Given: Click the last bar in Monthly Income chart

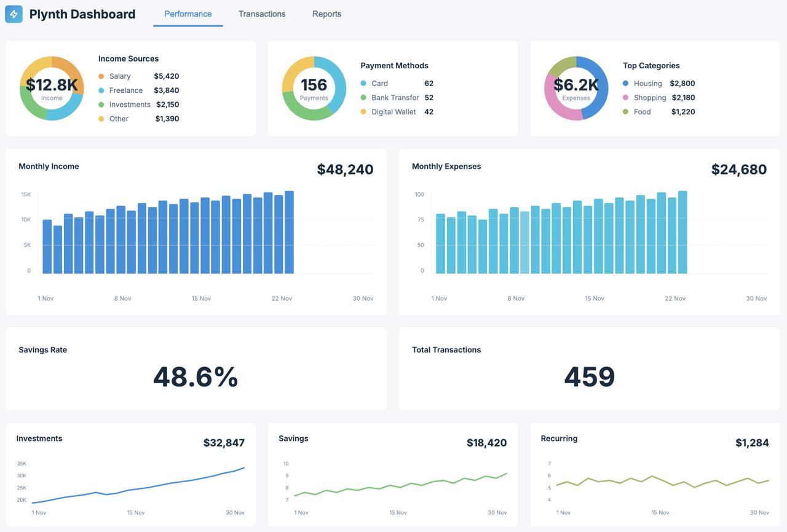Looking at the screenshot, I should click(x=289, y=232).
